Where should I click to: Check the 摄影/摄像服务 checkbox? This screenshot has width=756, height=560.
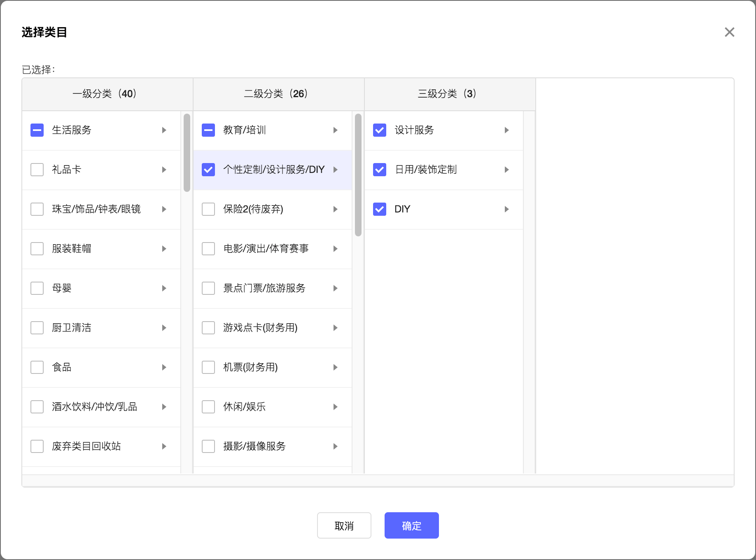pos(208,446)
